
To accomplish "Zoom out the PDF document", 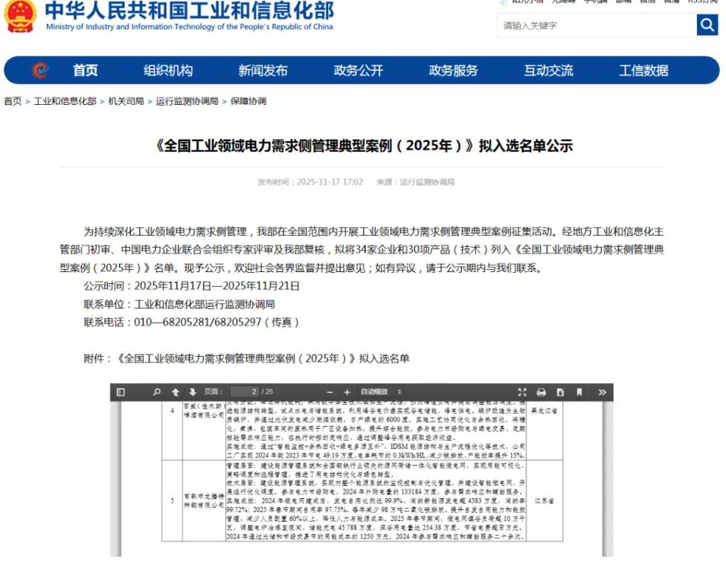I will [328, 392].
